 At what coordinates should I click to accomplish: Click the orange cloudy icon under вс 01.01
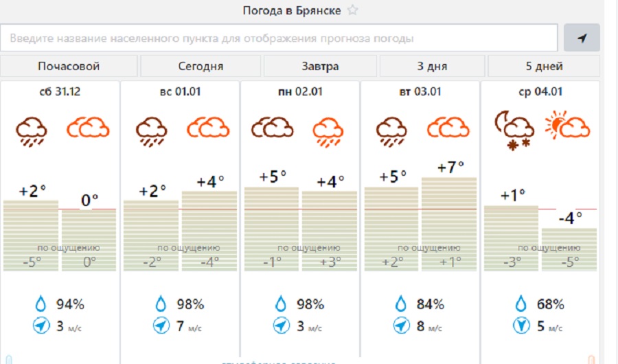tap(208, 127)
